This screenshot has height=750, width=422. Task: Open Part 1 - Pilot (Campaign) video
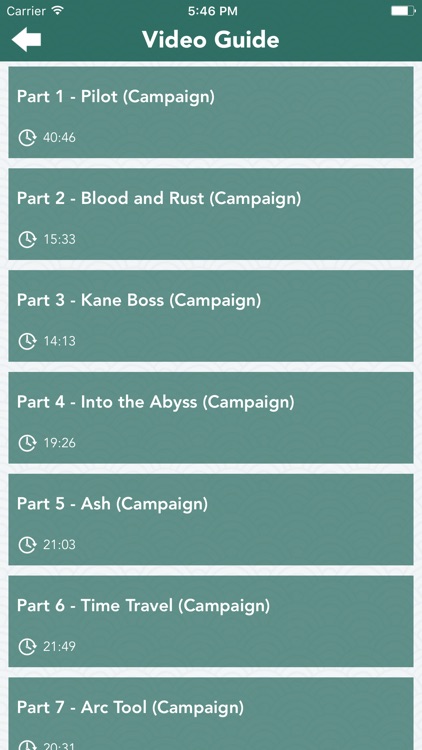211,112
